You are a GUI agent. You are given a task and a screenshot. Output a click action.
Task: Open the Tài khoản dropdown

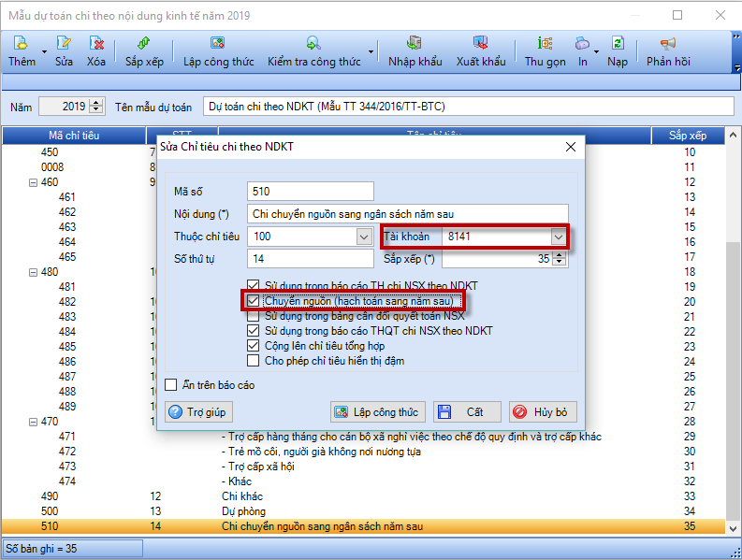tap(559, 237)
